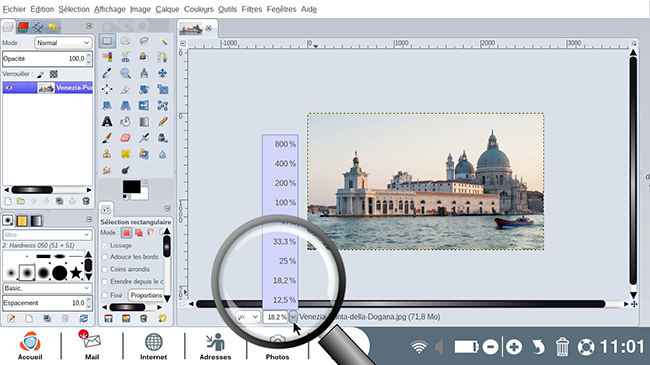Select the Paintbrush tool
This screenshot has height=365, width=650.
pos(107,138)
